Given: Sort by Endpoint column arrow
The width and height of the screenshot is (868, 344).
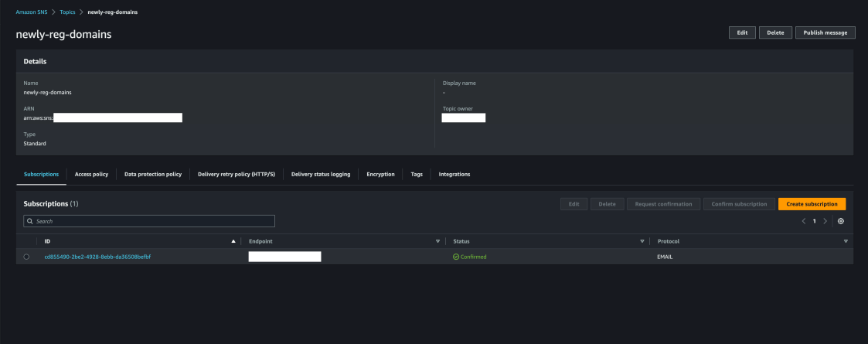Looking at the screenshot, I should 437,241.
